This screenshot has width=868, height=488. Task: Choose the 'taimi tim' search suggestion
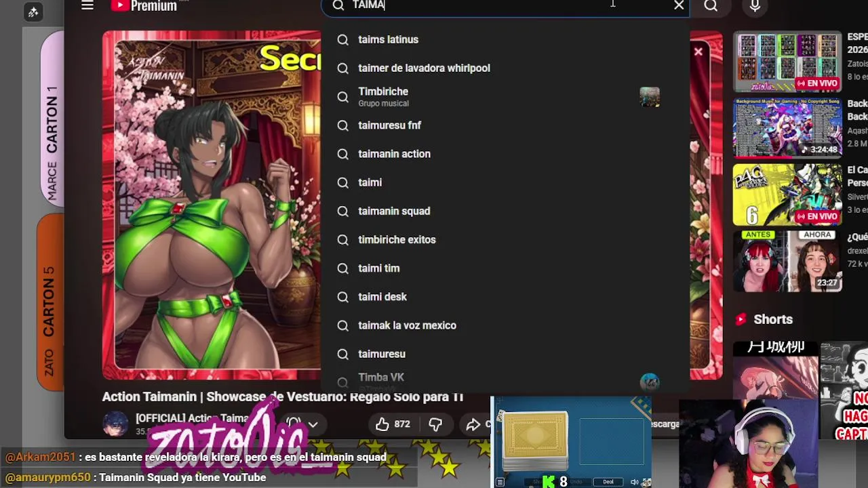[505, 268]
